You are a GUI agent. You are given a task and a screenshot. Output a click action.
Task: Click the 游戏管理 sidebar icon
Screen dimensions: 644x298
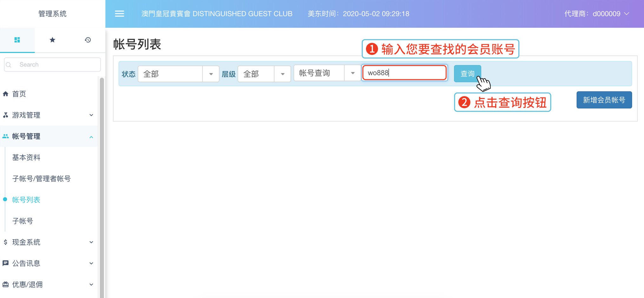5,115
